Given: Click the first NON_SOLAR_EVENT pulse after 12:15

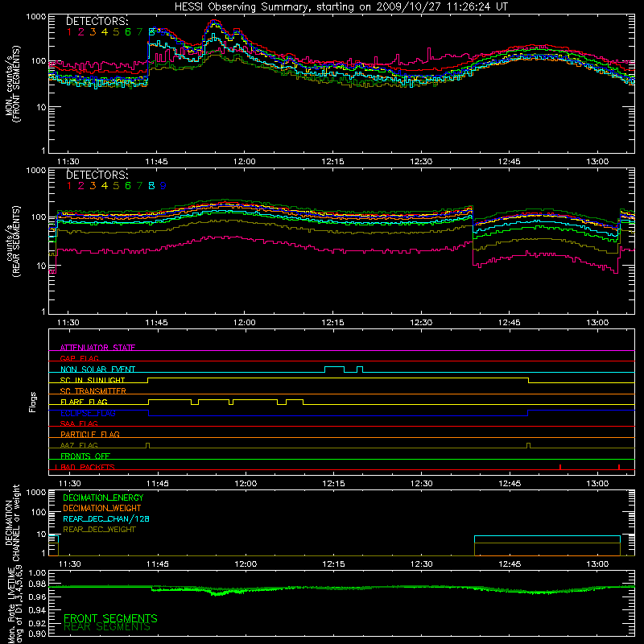Looking at the screenshot, I should [x=334, y=369].
